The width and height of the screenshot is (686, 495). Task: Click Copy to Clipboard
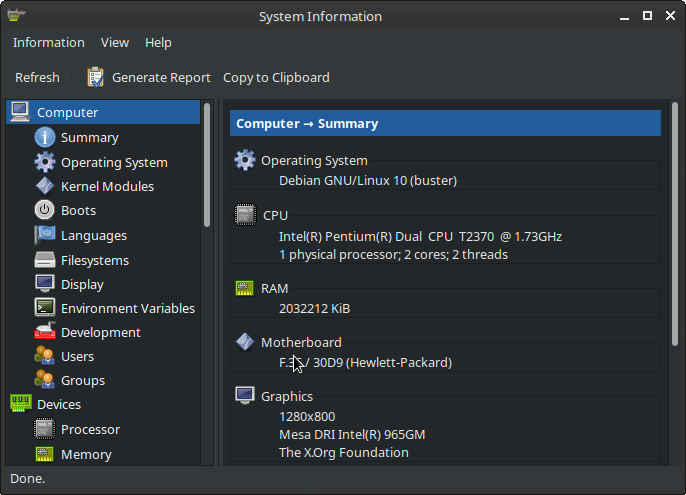pyautogui.click(x=276, y=77)
